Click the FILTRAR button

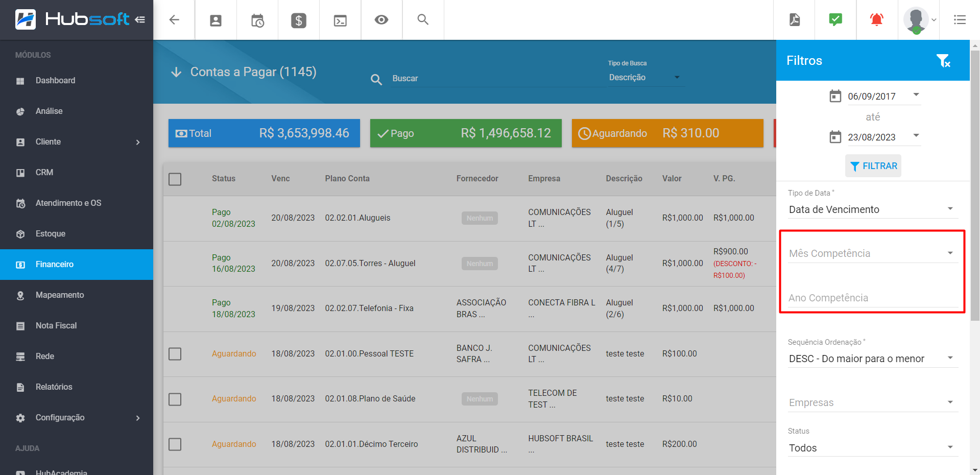[873, 166]
